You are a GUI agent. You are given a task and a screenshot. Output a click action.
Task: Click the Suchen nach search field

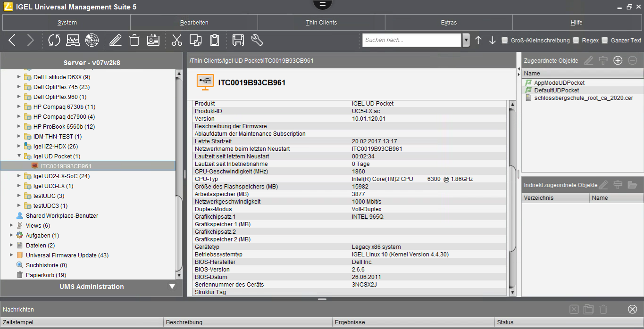point(410,40)
